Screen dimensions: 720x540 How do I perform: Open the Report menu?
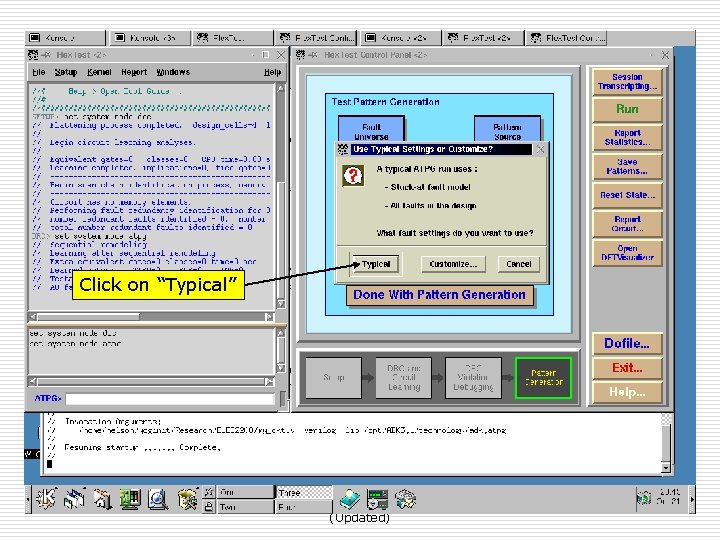134,72
